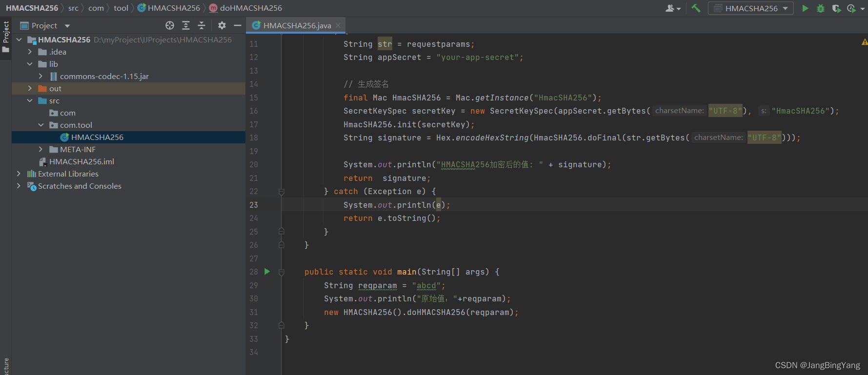Open the HMACSHA256 run configuration dropdown
The width and height of the screenshot is (868, 375).
[751, 8]
